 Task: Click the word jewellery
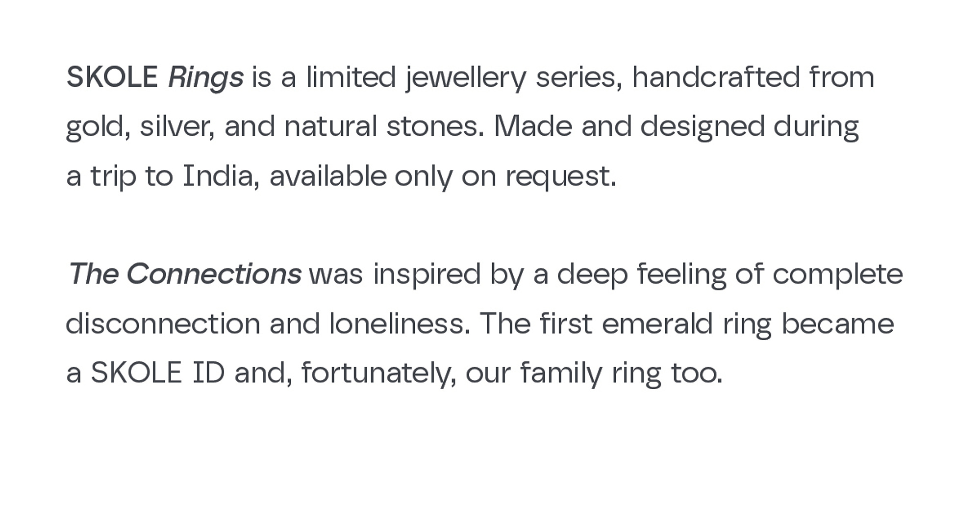coord(466,78)
